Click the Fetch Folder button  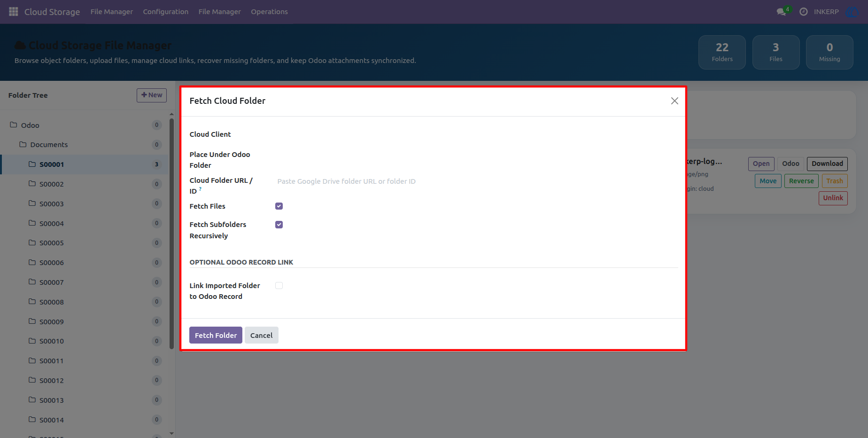pos(216,335)
